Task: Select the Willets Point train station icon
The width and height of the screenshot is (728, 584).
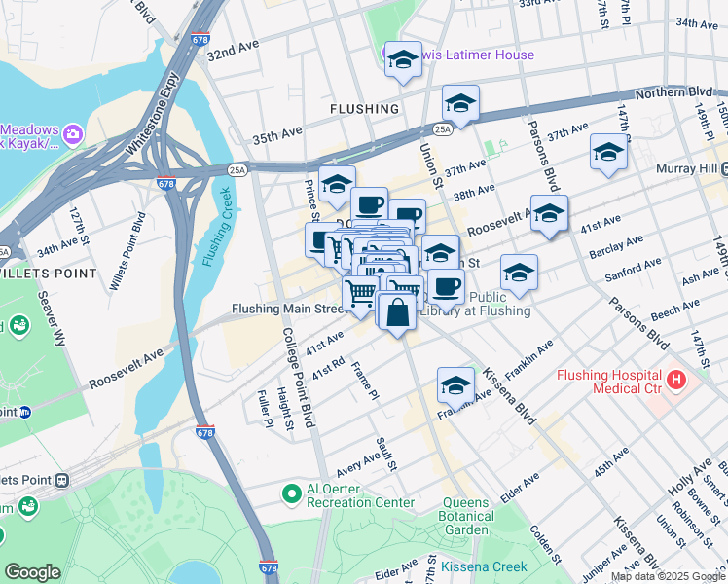Action: click(61, 480)
